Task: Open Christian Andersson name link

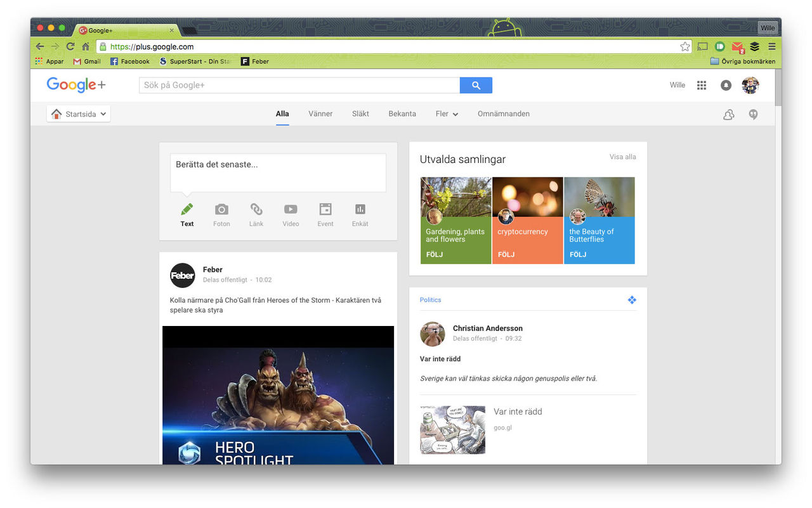Action: click(x=488, y=329)
